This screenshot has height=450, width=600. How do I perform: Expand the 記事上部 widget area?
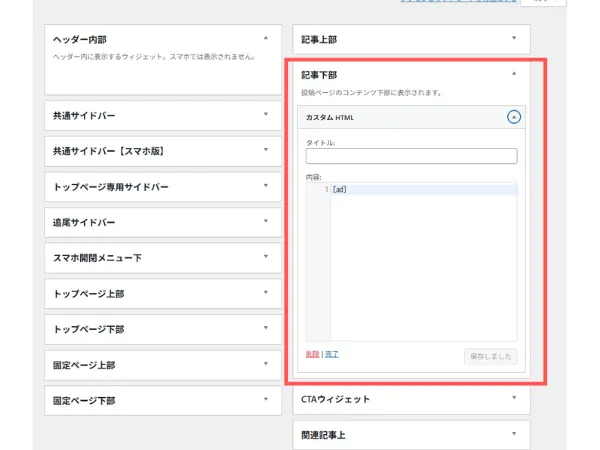tap(514, 39)
